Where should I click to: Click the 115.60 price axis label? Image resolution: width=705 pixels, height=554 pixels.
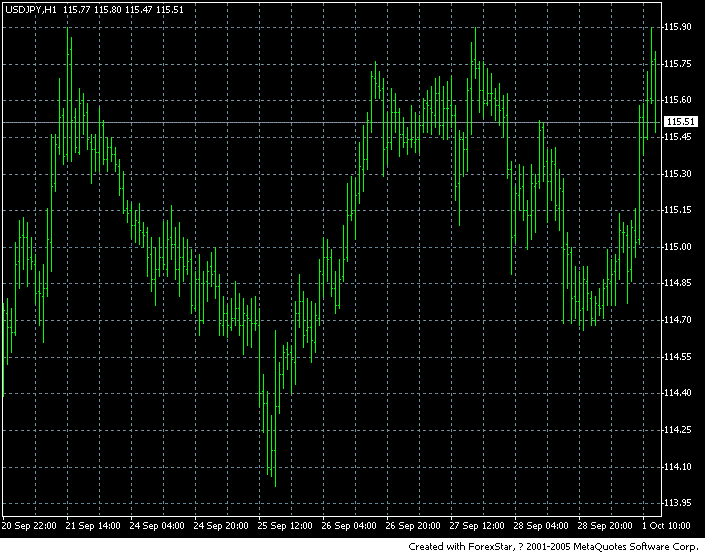(678, 100)
